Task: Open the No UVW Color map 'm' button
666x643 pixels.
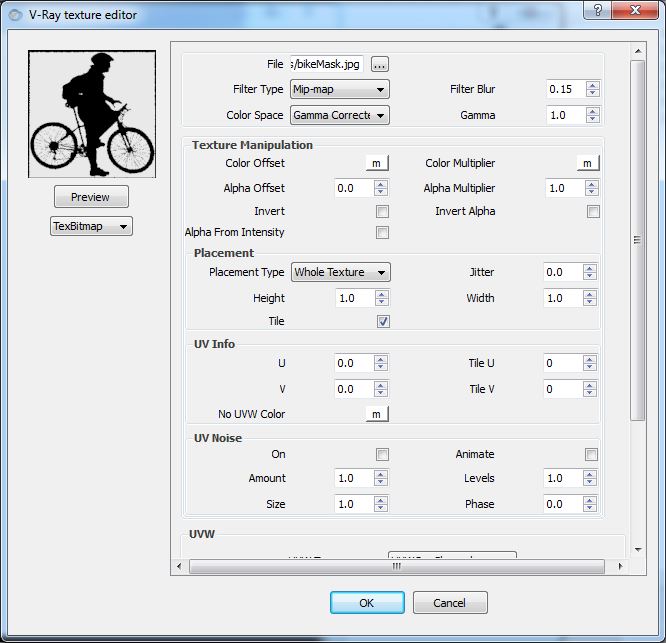Action: point(377,414)
